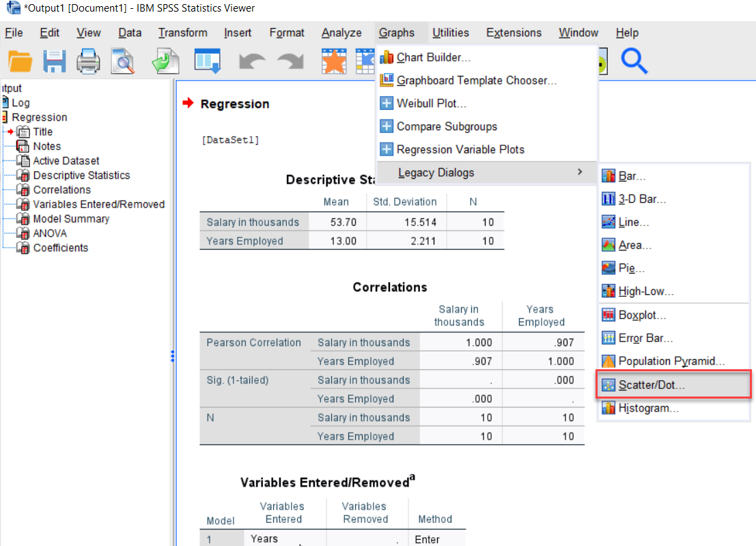Open the Insert menu
The width and height of the screenshot is (756, 546).
coord(238,33)
